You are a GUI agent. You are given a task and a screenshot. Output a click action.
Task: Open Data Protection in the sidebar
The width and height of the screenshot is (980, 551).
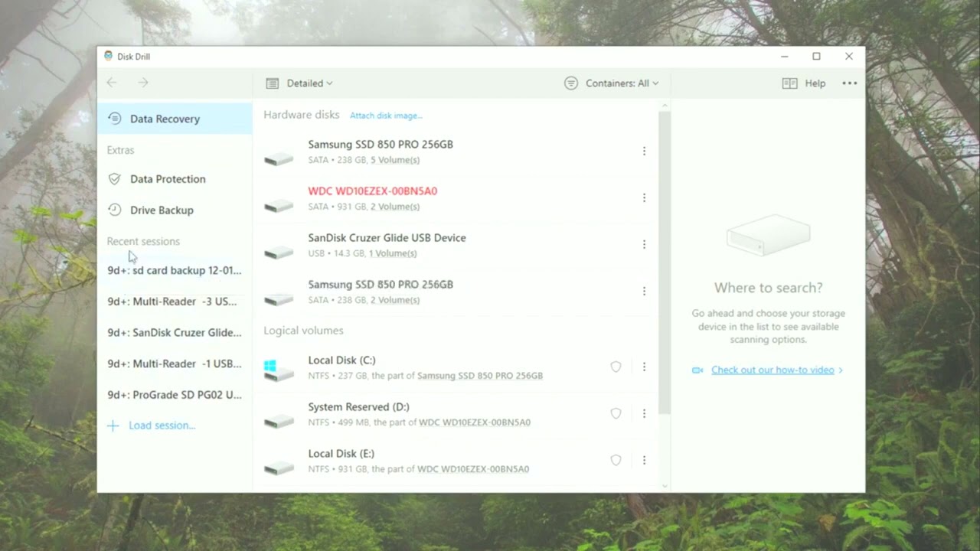point(175,179)
